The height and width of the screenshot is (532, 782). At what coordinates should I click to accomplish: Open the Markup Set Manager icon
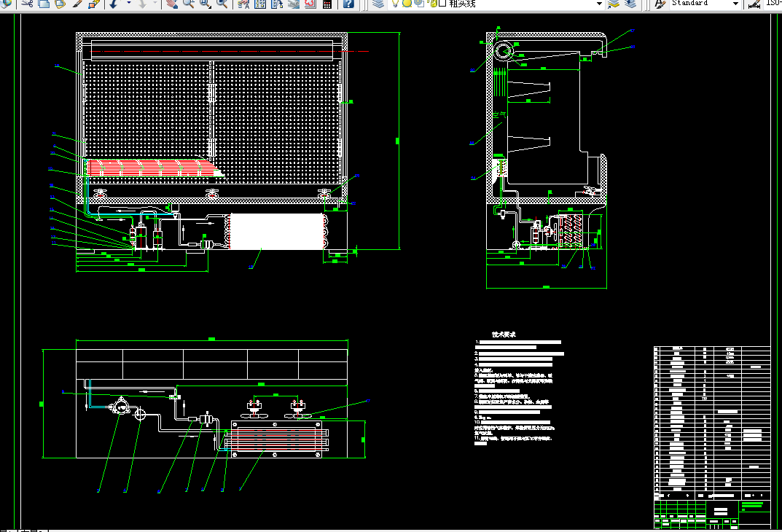click(x=310, y=4)
